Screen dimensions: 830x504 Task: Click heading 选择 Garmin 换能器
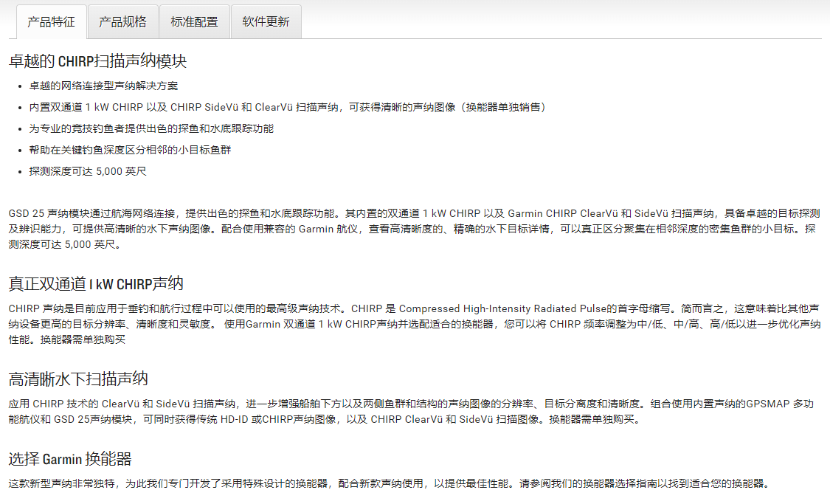pyautogui.click(x=70, y=458)
